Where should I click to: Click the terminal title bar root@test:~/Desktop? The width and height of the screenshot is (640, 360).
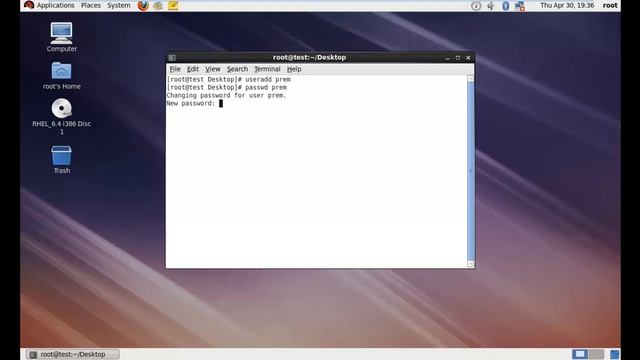(x=309, y=58)
